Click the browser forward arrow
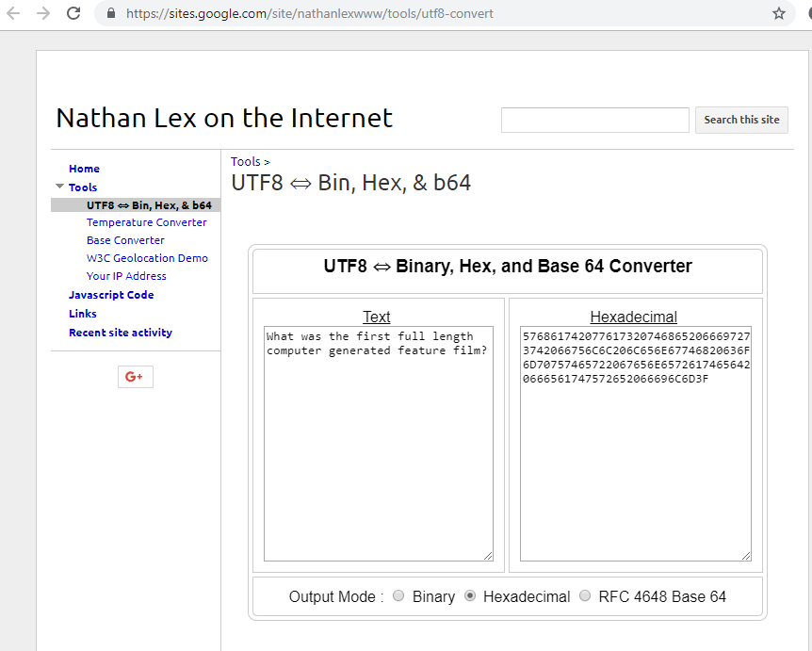Viewport: 812px width, 651px height. [x=41, y=14]
